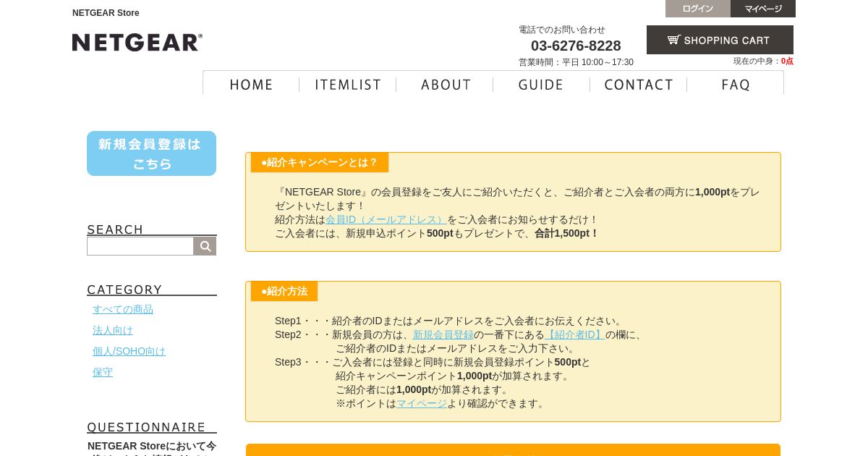Open the マイページ tab at top
868x456 pixels.
click(x=763, y=9)
